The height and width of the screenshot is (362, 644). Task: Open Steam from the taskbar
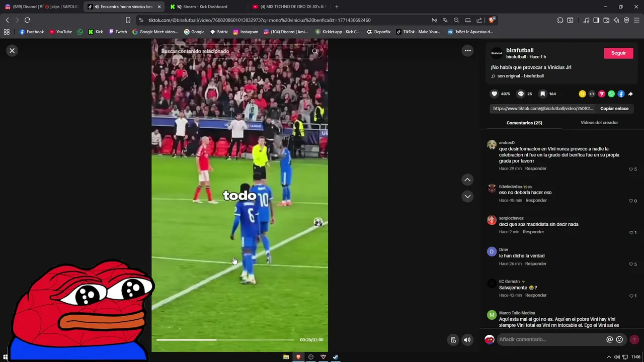336,357
